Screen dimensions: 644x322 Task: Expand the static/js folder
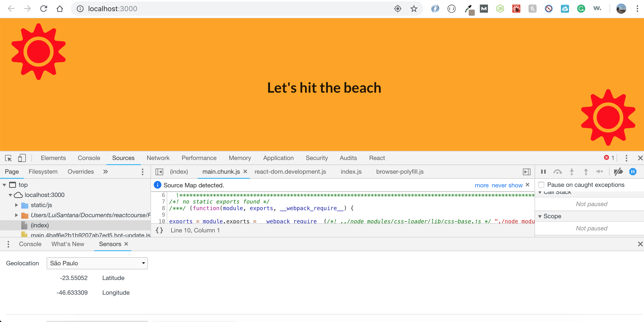[16, 205]
